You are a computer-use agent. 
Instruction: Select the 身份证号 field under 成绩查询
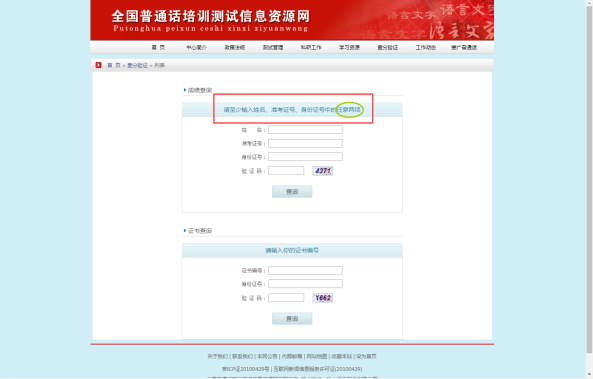coord(305,157)
